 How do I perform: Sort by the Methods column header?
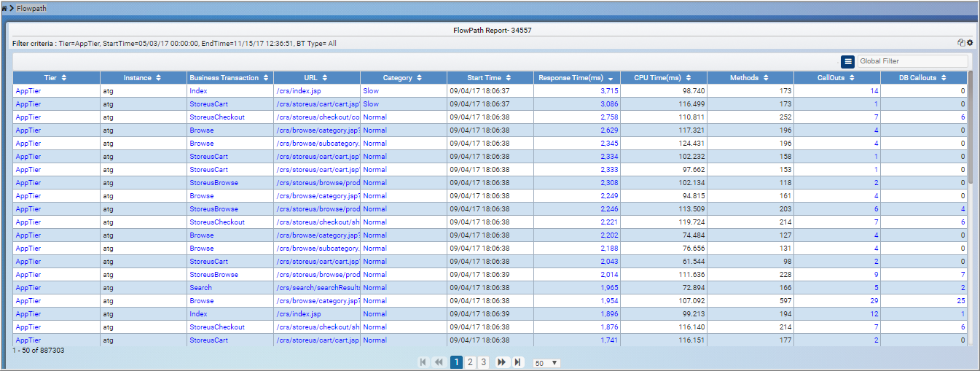pos(750,78)
